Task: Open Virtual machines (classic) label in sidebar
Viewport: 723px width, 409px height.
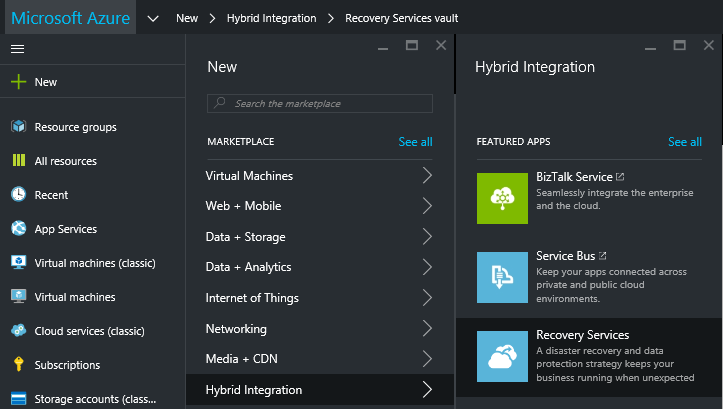Action: [95, 263]
